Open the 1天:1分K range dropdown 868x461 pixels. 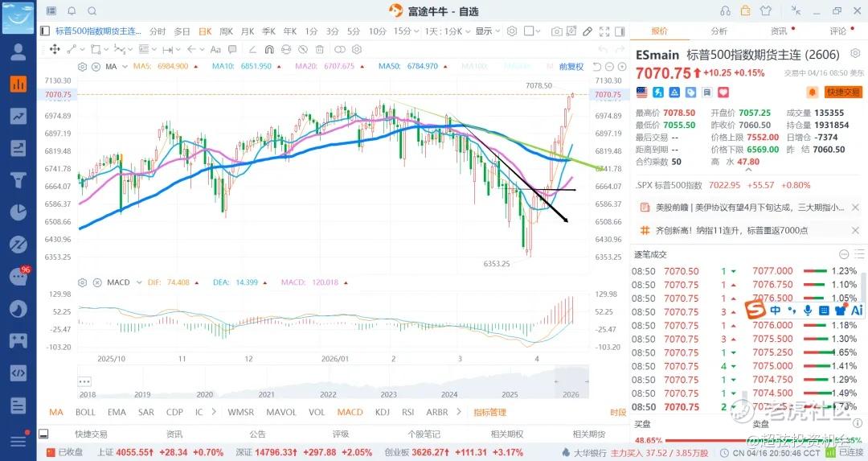point(448,31)
